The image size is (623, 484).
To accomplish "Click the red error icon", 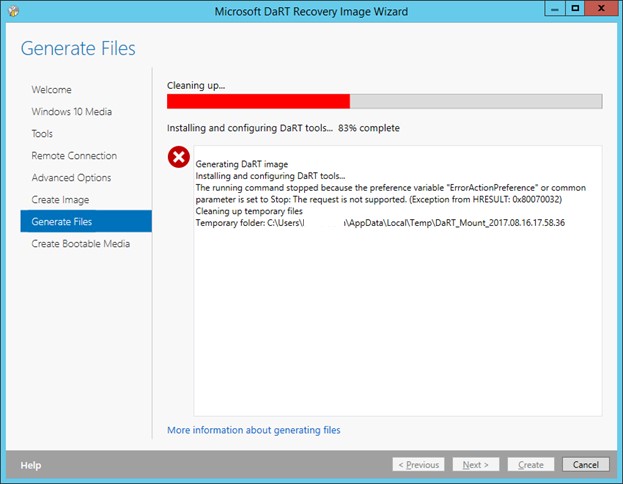I will point(178,157).
